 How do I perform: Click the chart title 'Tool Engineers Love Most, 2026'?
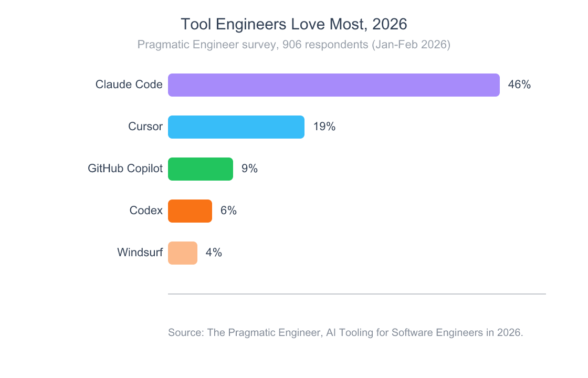coord(293,24)
